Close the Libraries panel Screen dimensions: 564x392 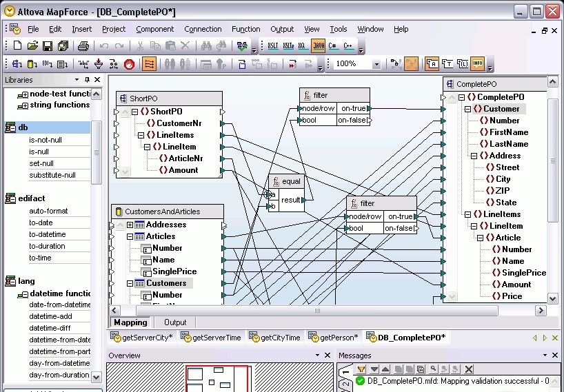click(97, 80)
